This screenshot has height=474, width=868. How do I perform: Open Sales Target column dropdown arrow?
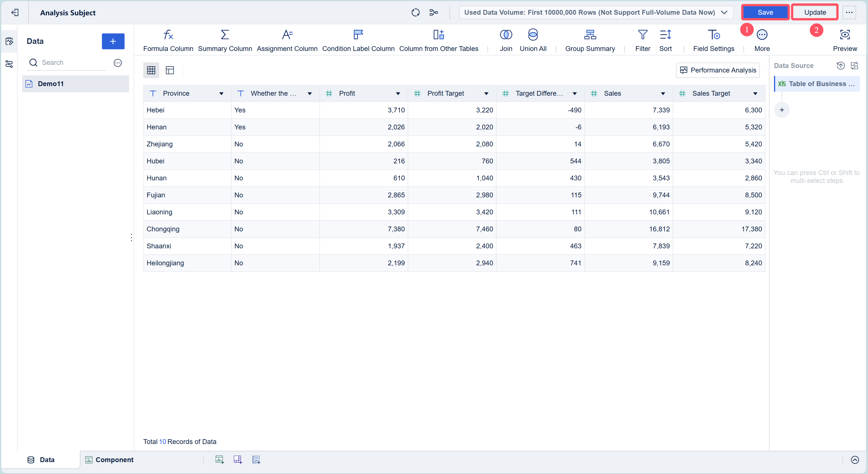point(755,94)
